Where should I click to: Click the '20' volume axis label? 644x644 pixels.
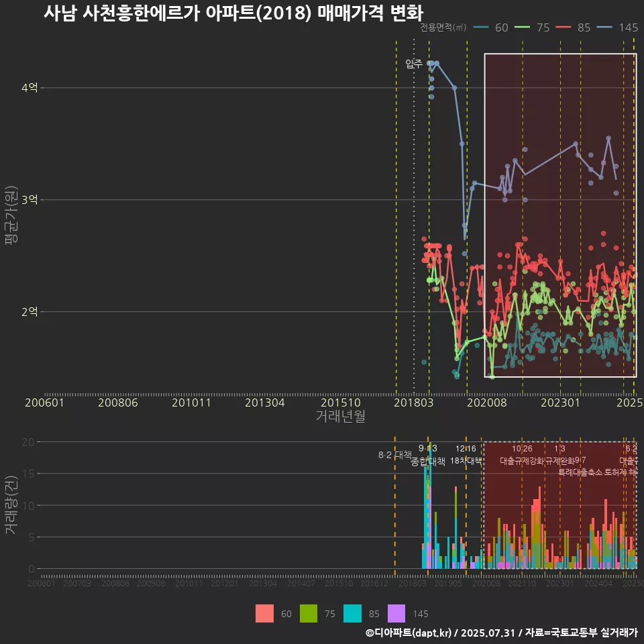click(28, 442)
